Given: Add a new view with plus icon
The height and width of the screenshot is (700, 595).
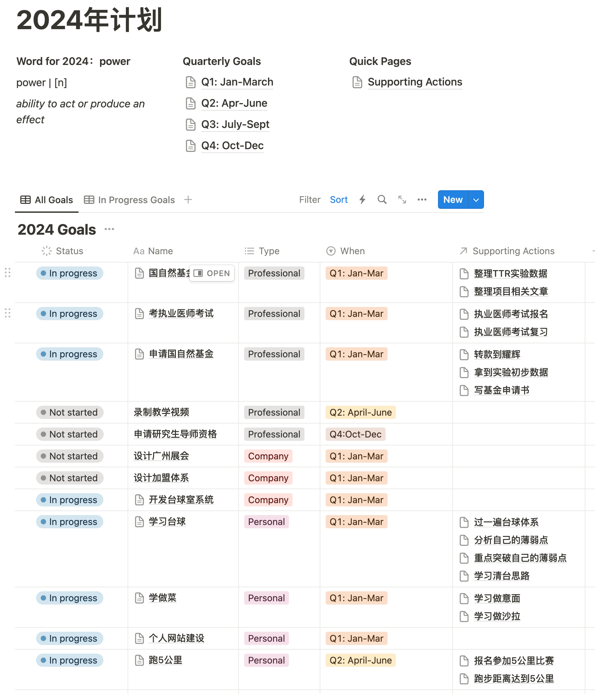Looking at the screenshot, I should pyautogui.click(x=188, y=200).
